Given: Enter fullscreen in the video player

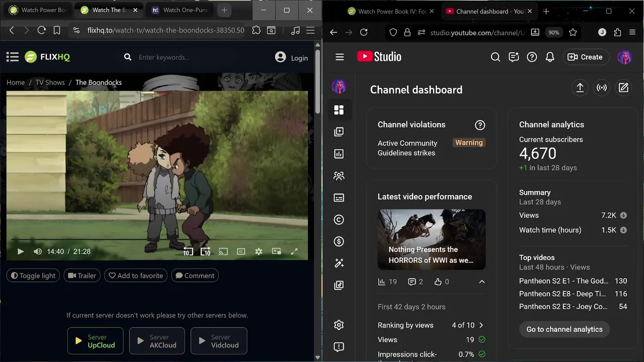Looking at the screenshot, I should point(294,251).
